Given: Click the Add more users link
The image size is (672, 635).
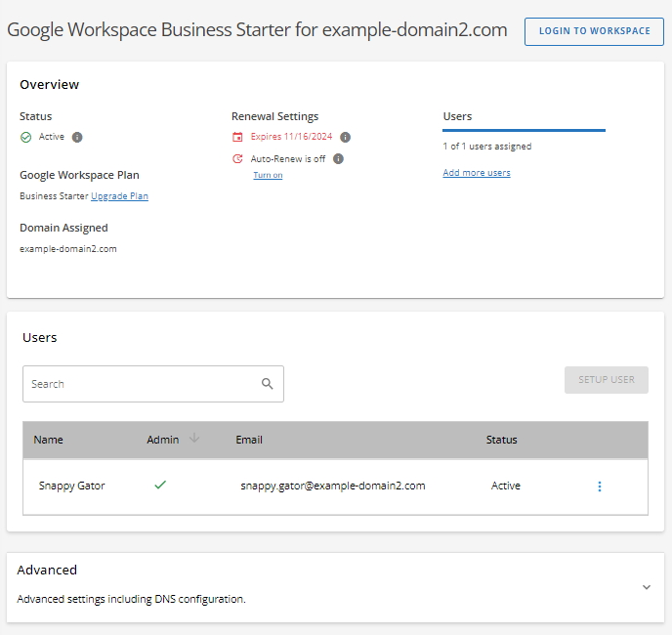Looking at the screenshot, I should (x=477, y=172).
